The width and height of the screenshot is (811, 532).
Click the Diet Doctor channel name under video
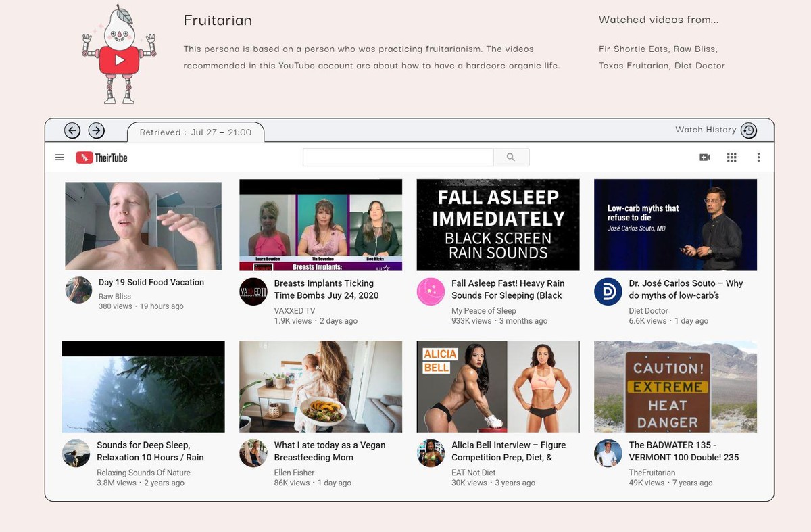tap(648, 311)
